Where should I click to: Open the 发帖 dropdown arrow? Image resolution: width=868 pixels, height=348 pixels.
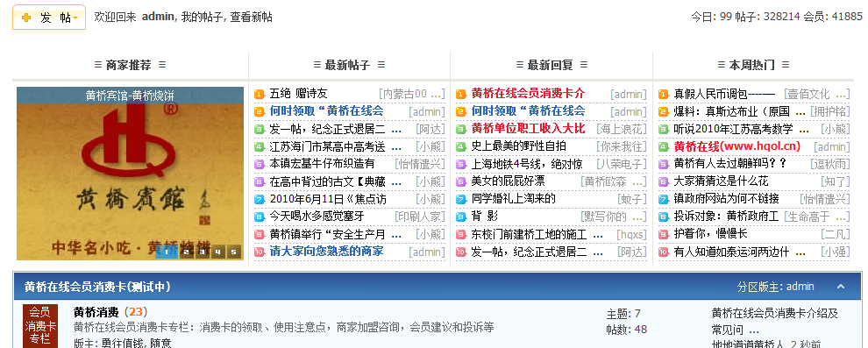75,18
